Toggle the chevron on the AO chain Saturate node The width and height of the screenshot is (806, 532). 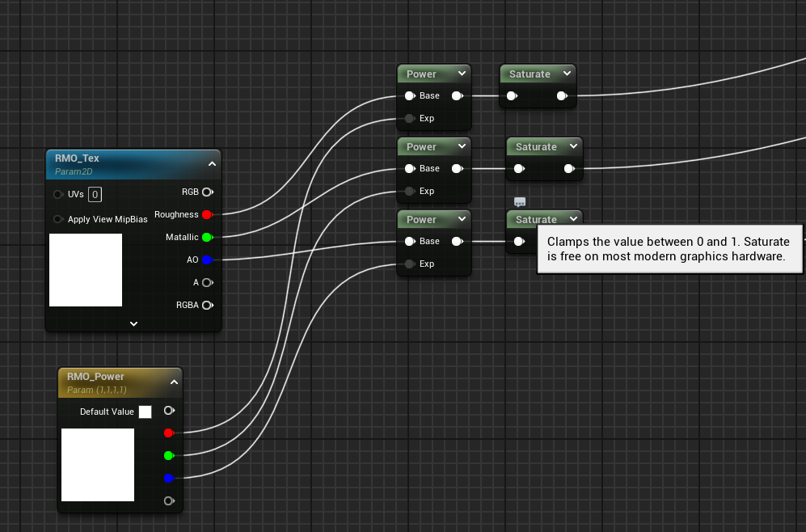[574, 219]
